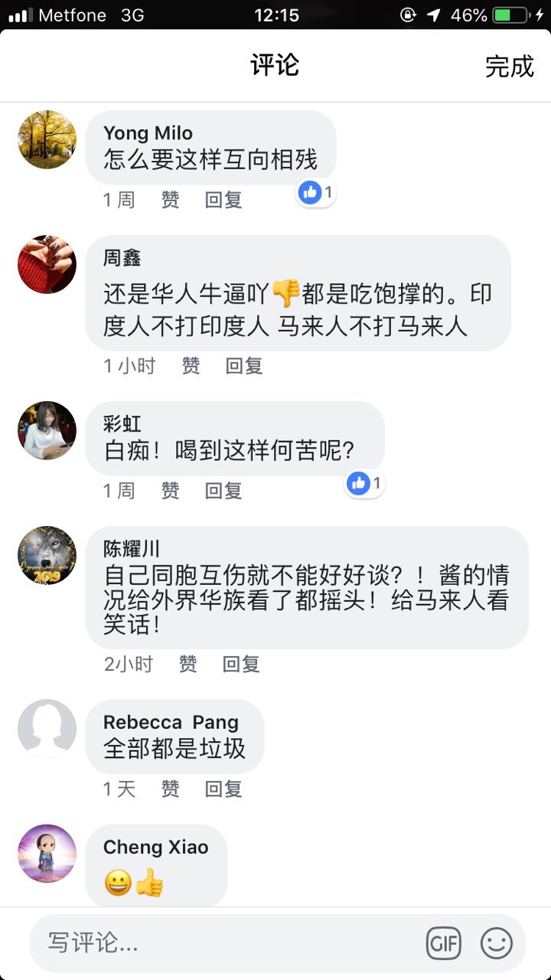
Task: Open Rebecca Pang's name link
Action: coord(171,722)
